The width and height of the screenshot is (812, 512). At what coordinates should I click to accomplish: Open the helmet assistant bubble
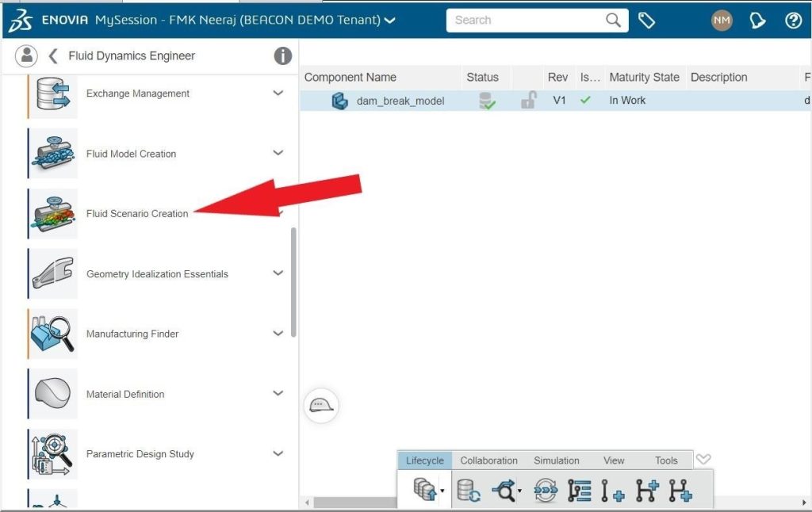click(321, 405)
